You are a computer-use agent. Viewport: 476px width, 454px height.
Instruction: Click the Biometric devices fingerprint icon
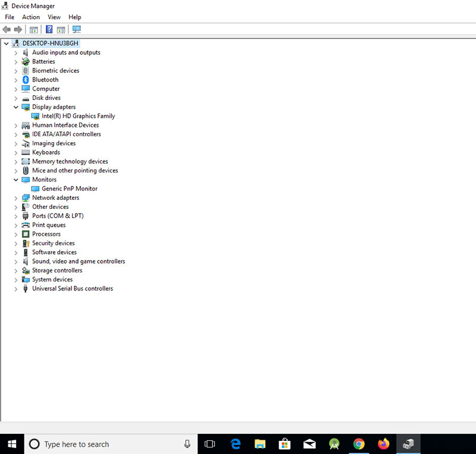tap(26, 70)
